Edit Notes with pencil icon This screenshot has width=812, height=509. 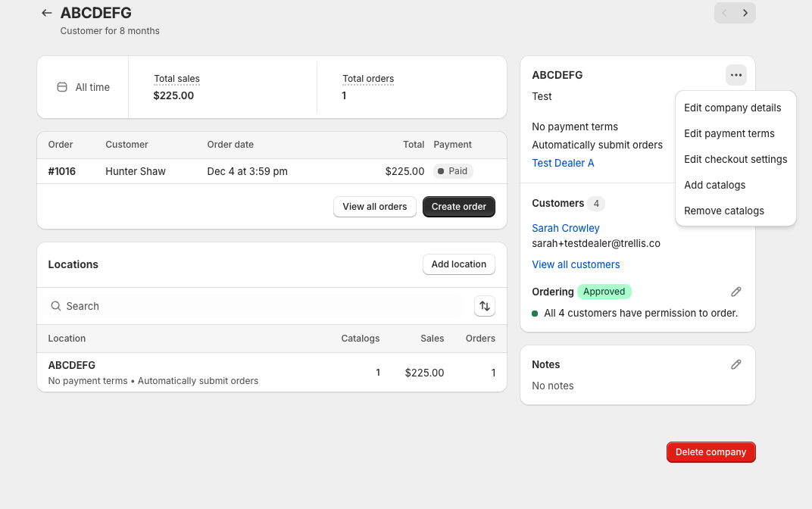point(736,364)
